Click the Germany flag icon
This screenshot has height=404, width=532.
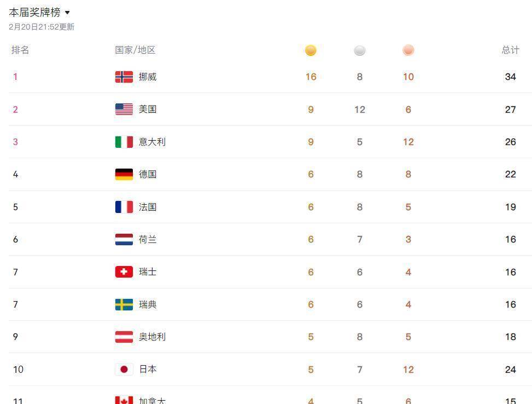coord(124,174)
